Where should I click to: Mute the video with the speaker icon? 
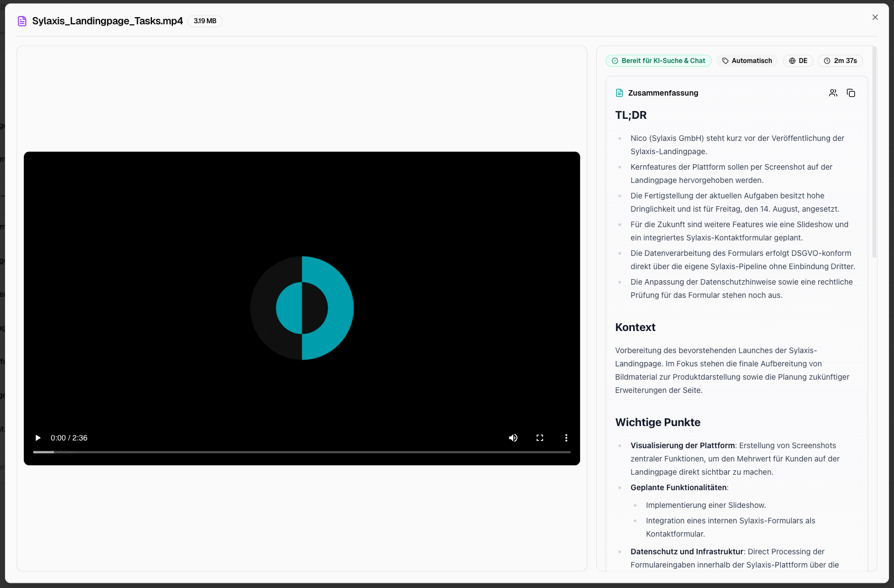pos(513,438)
